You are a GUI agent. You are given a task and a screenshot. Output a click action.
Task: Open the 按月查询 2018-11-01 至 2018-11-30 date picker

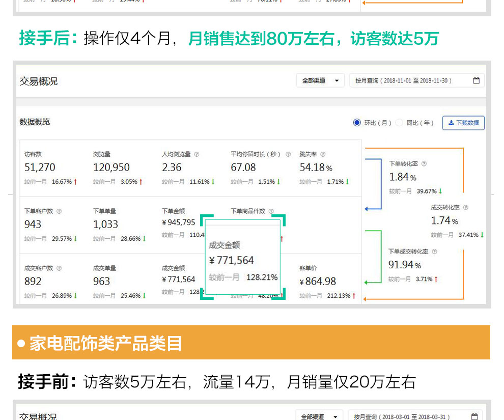(x=417, y=80)
